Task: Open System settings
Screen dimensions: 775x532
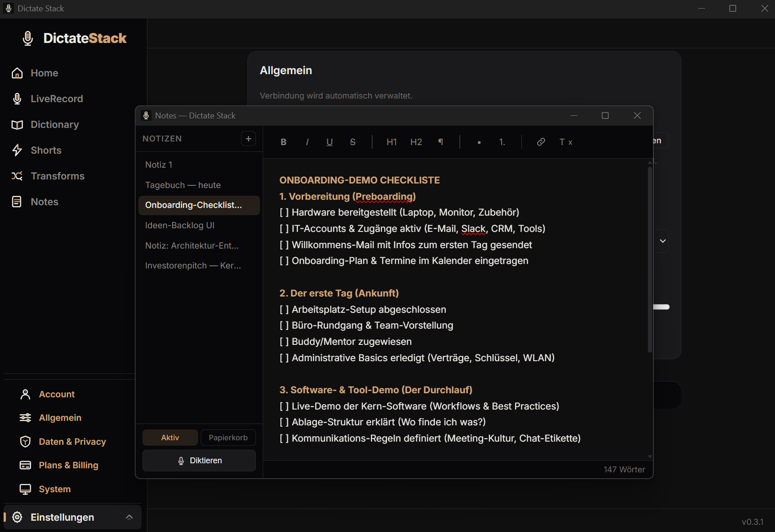Action: pyautogui.click(x=55, y=489)
